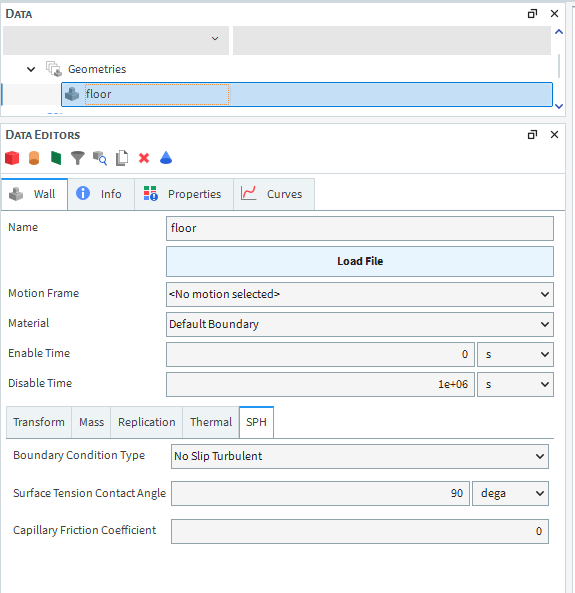This screenshot has height=593, width=575.
Task: Open the Disable Time unit dropdown
Action: pyautogui.click(x=515, y=384)
